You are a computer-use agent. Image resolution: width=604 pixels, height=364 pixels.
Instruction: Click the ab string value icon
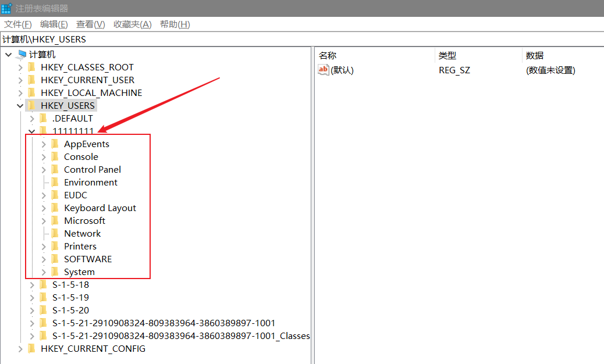point(324,70)
